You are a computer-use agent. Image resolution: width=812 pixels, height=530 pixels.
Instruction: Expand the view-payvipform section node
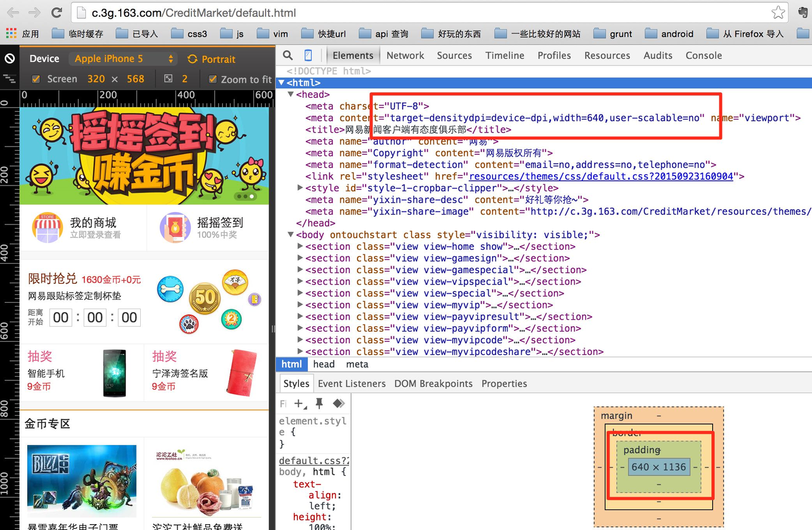[300, 328]
